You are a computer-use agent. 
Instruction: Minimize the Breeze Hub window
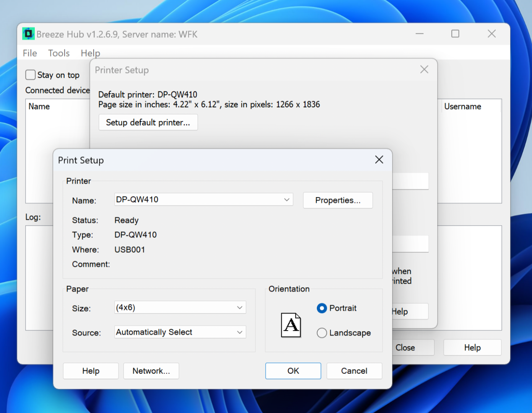(x=420, y=34)
